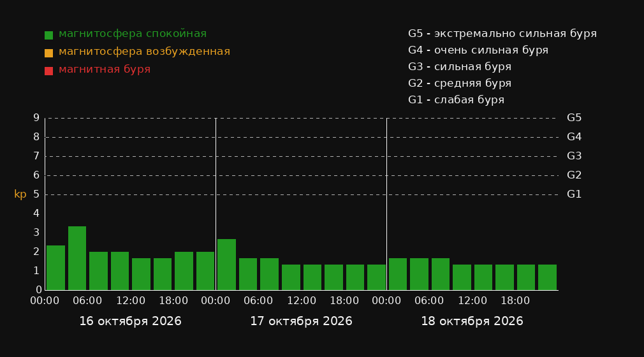Select the '17 октября 2026' date label
The image size is (644, 357).
pyautogui.click(x=301, y=321)
